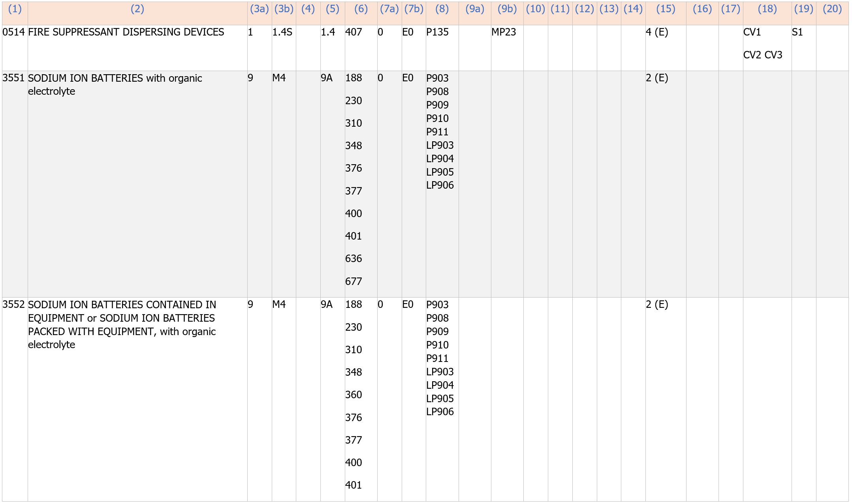Open column header (3b) link
The width and height of the screenshot is (852, 504).
pyautogui.click(x=284, y=9)
